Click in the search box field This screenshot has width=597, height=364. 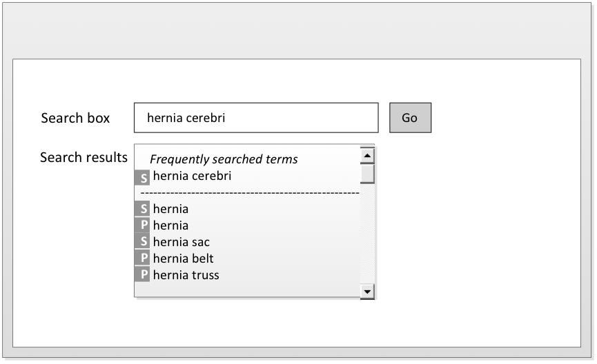(x=256, y=118)
